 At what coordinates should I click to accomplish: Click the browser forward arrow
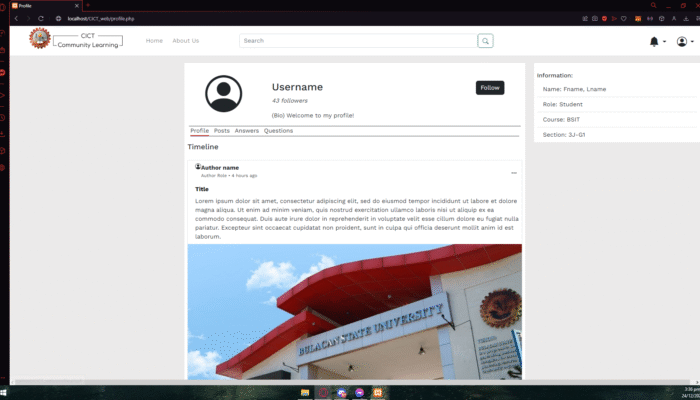pyautogui.click(x=28, y=19)
